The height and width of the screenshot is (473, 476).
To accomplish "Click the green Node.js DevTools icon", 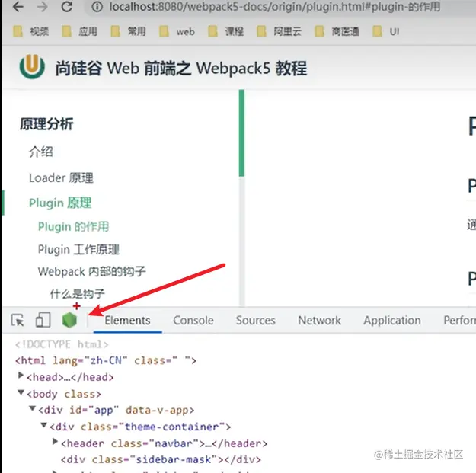I will 69,320.
